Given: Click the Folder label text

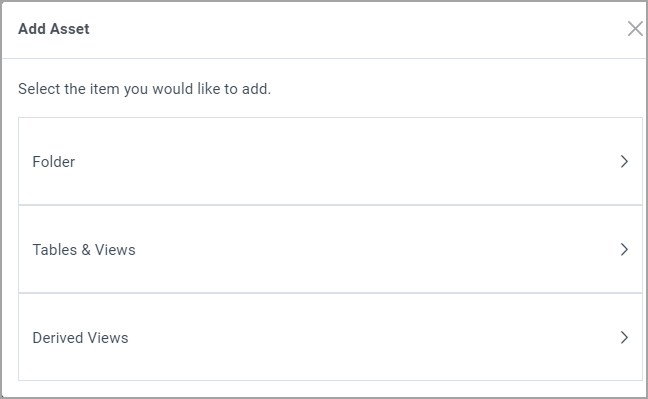Looking at the screenshot, I should [x=54, y=162].
